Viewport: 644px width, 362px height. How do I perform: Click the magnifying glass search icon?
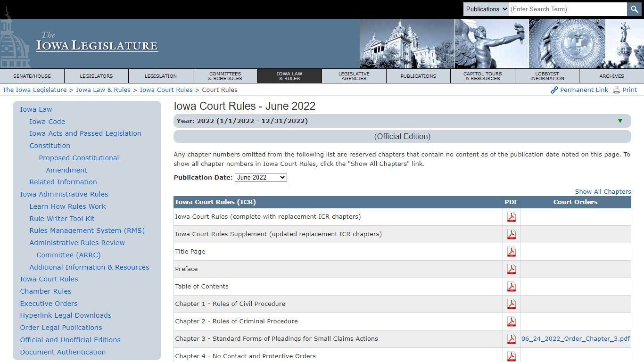pos(634,9)
